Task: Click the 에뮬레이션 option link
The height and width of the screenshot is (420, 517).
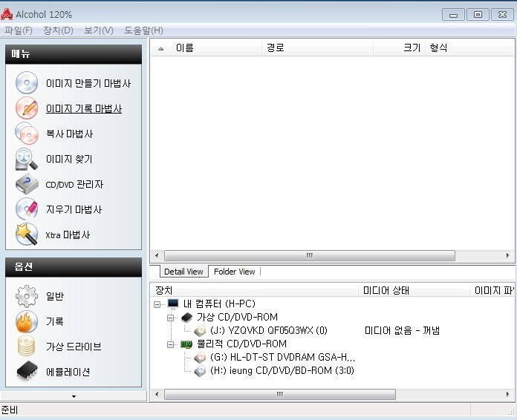Action: point(68,373)
